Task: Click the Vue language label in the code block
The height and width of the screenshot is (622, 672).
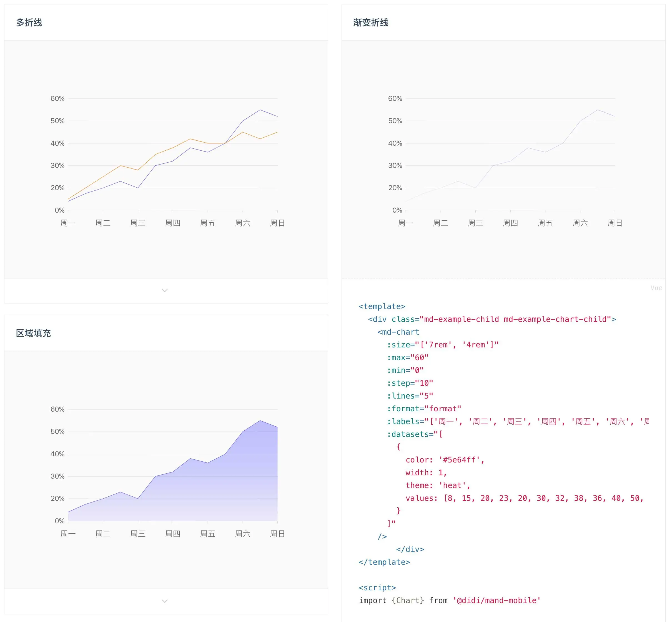Action: [x=656, y=288]
